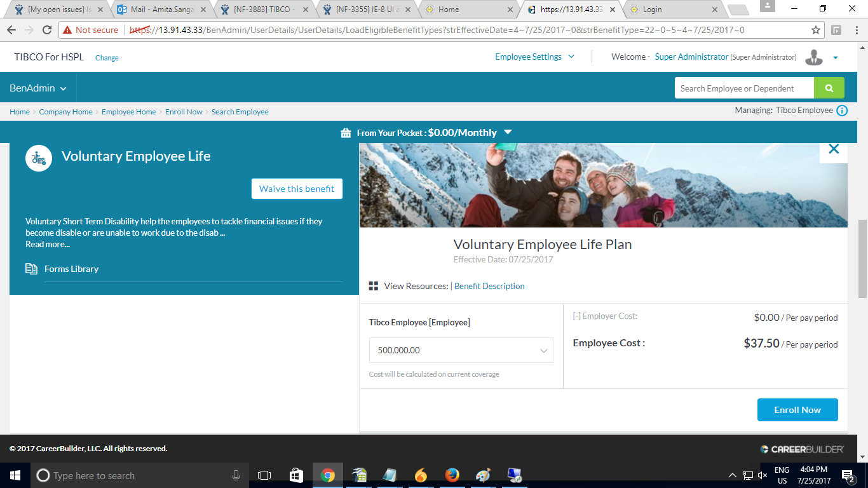Click the Chrome profile button in title bar
The image size is (868, 488).
pos(767,6)
